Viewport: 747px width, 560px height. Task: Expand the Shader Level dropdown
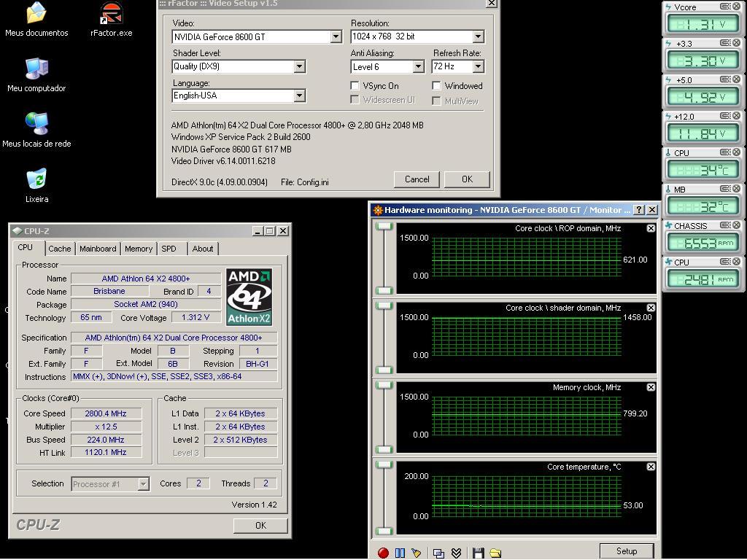click(299, 66)
